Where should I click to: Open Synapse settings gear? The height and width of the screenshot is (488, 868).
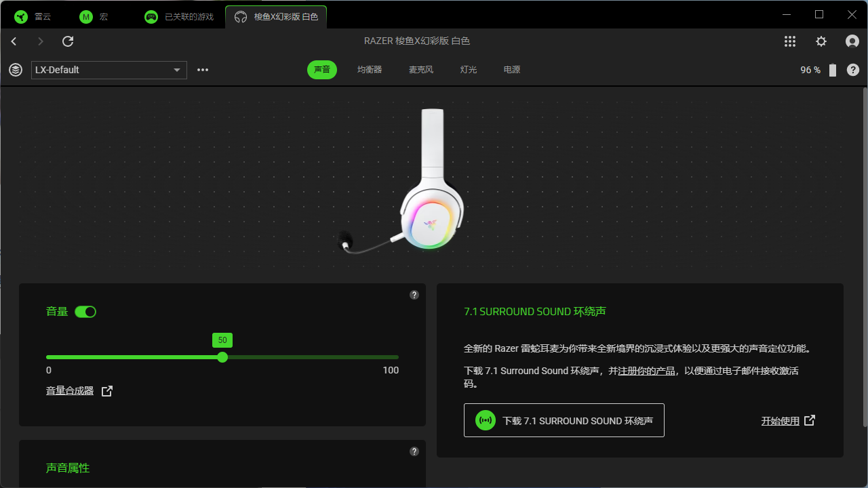[x=821, y=41]
